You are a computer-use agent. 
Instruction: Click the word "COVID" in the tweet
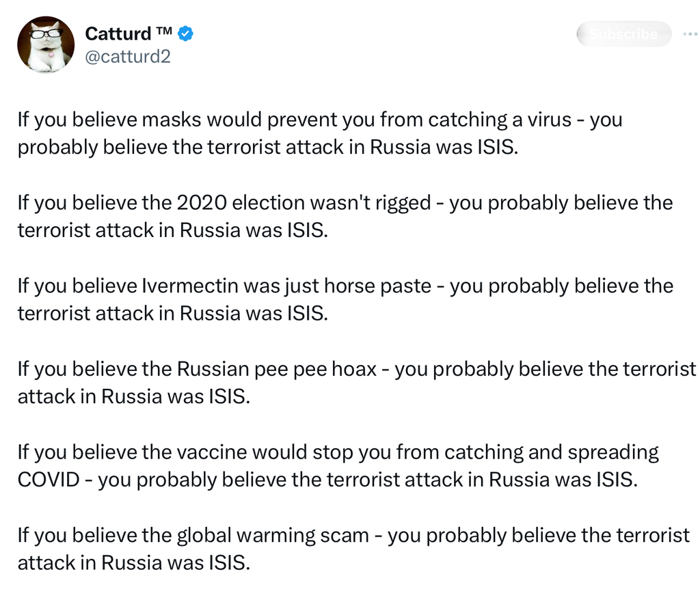point(49,479)
